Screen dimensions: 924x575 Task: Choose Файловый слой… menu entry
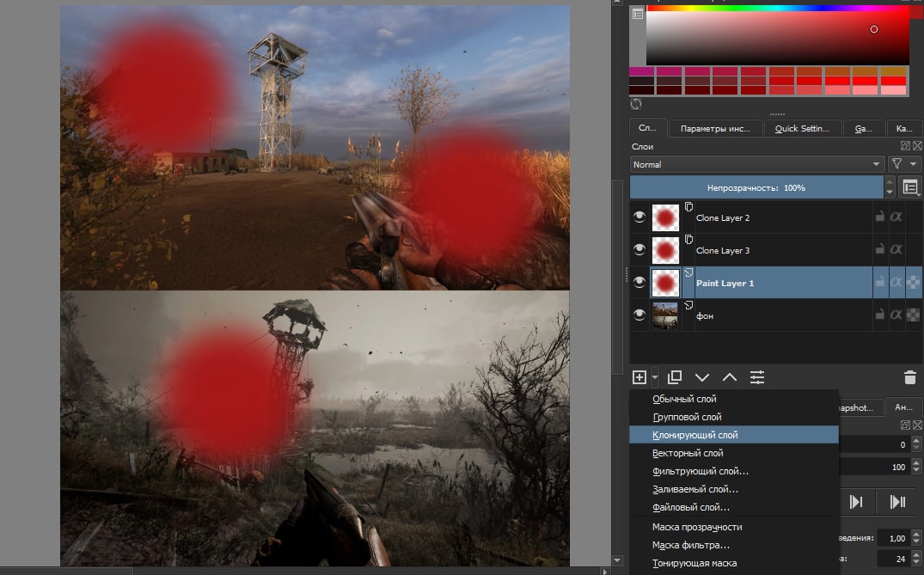coord(734,506)
